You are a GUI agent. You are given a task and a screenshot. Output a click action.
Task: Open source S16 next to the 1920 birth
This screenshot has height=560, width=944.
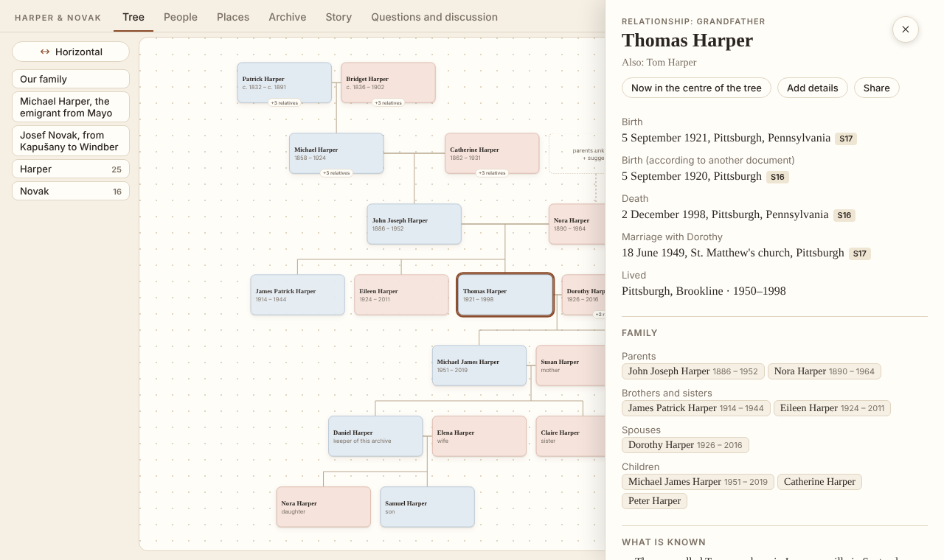(777, 177)
